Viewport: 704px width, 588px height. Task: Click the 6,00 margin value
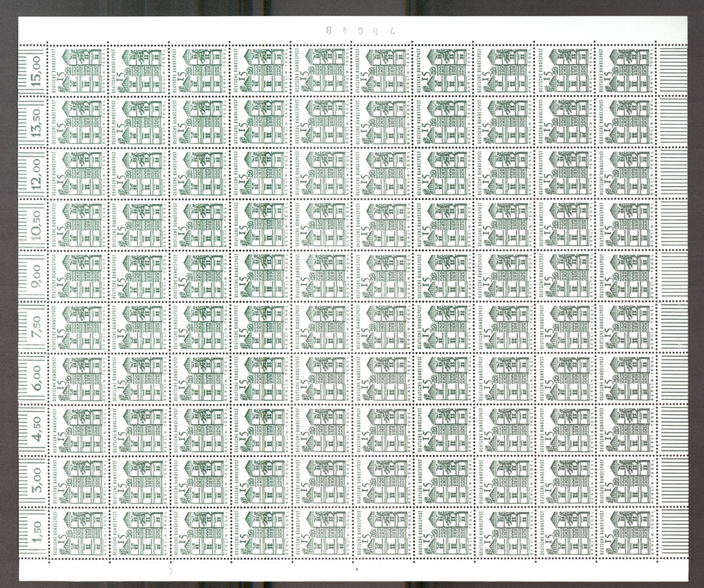click(36, 377)
